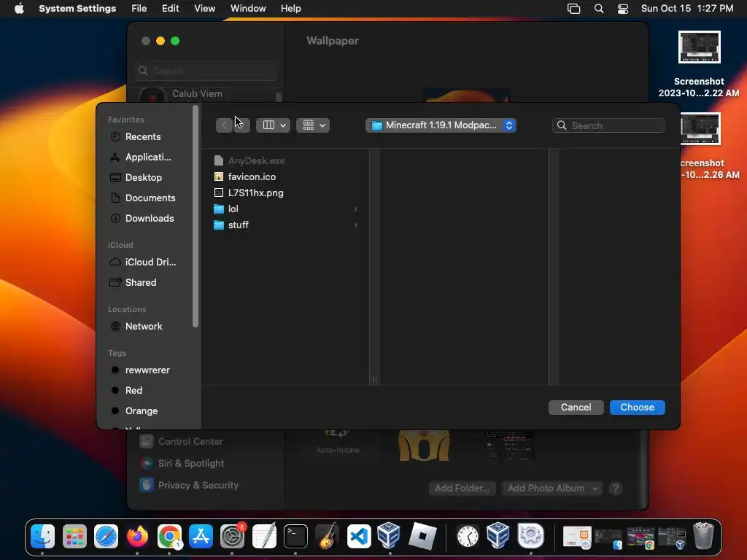747x560 pixels.
Task: Click the Cancel button
Action: [576, 408]
